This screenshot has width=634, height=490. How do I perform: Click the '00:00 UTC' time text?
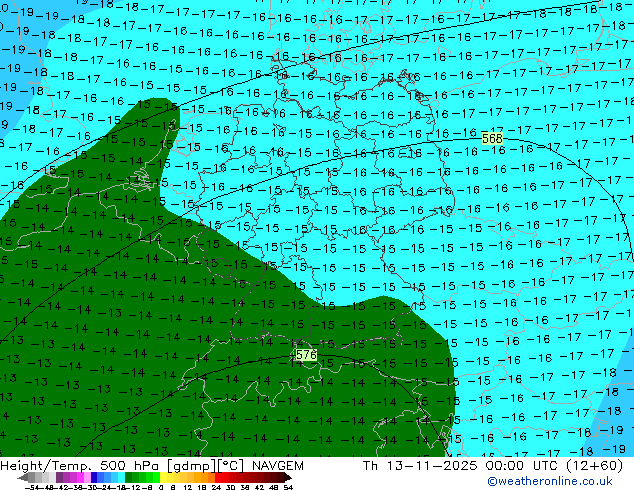[x=523, y=466]
